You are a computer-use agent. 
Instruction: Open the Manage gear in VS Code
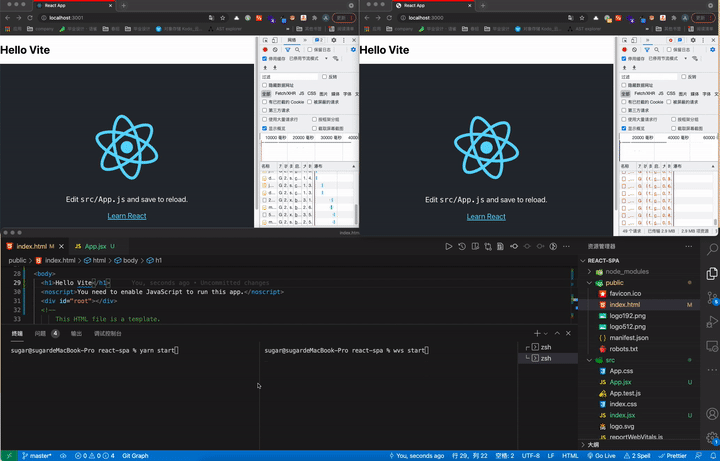pyautogui.click(x=712, y=437)
